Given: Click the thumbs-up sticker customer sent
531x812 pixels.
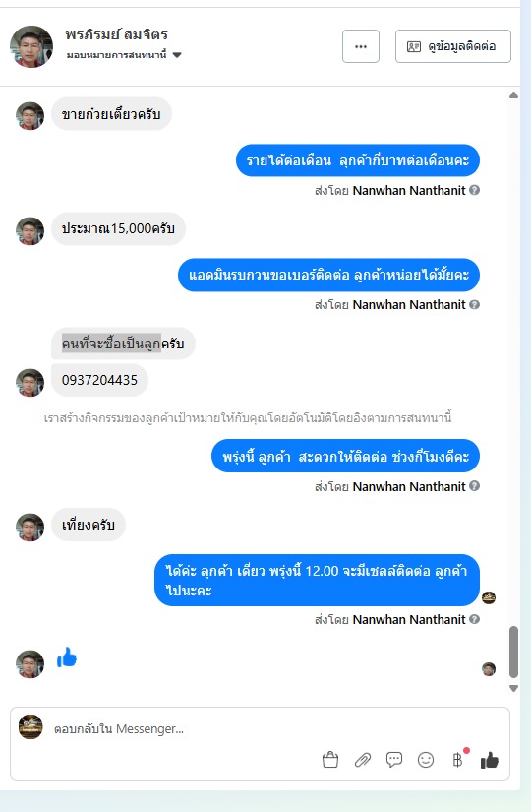Looking at the screenshot, I should pyautogui.click(x=67, y=657).
